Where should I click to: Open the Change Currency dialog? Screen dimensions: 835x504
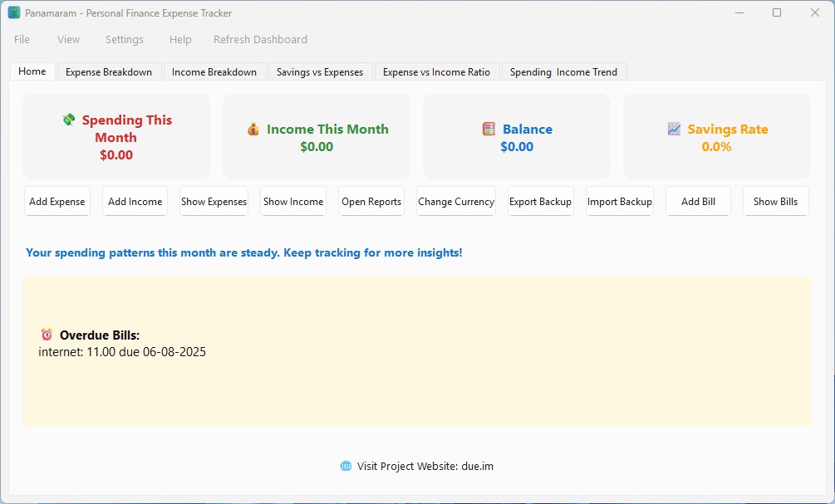coord(456,202)
